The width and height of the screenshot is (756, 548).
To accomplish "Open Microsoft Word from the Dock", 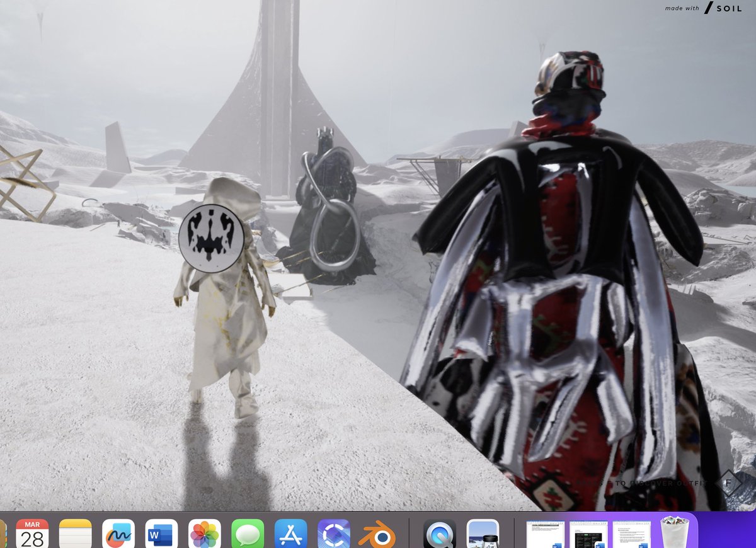I will tap(161, 534).
